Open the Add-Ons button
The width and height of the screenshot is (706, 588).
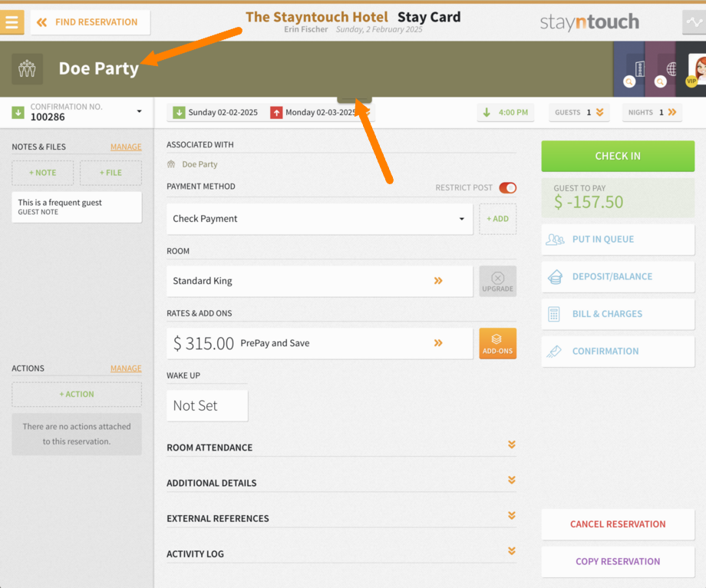coord(497,343)
